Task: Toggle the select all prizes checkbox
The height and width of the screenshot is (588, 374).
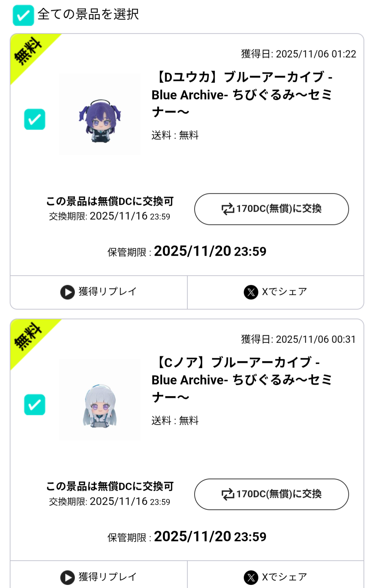Action: [23, 15]
